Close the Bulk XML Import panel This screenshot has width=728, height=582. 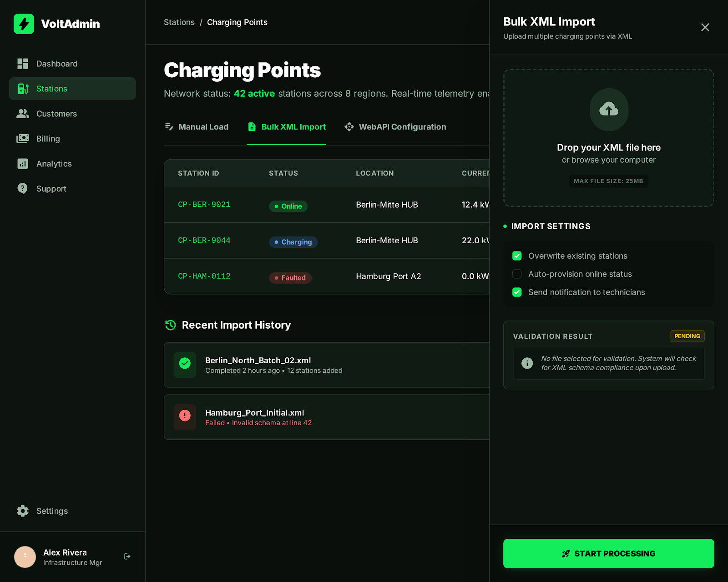(705, 27)
